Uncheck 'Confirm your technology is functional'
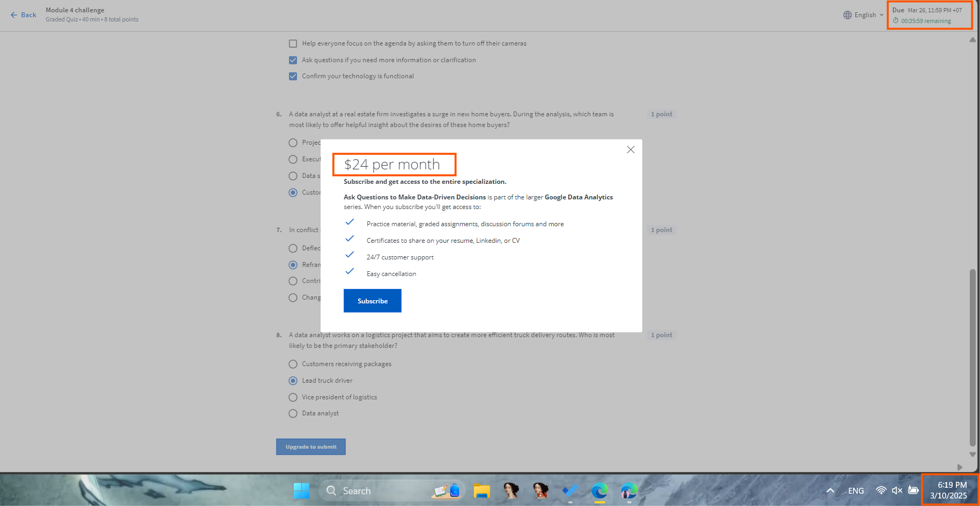 [293, 76]
